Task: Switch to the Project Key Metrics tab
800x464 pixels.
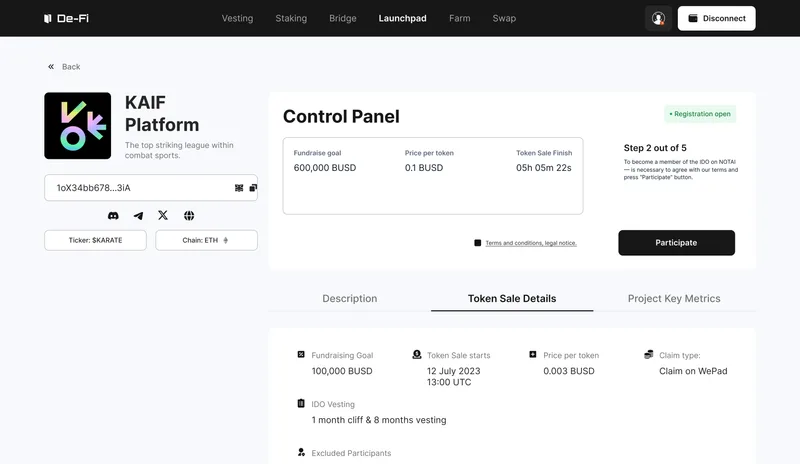Action: click(674, 299)
